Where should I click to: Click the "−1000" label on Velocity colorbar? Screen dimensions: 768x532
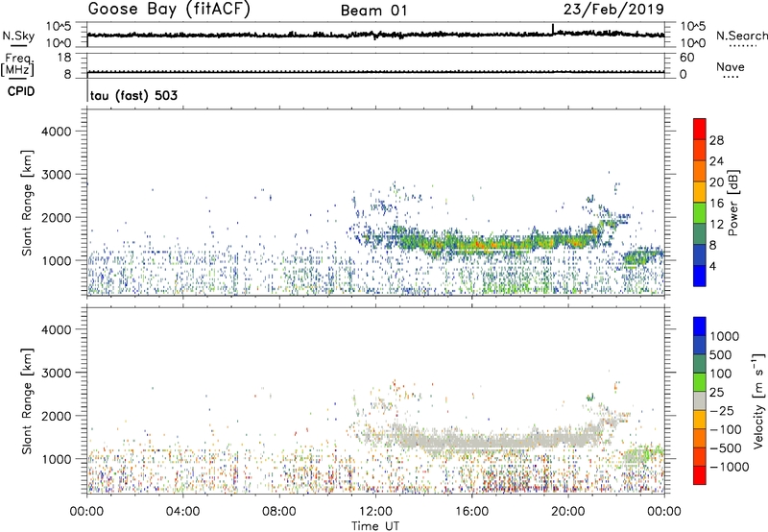point(729,467)
